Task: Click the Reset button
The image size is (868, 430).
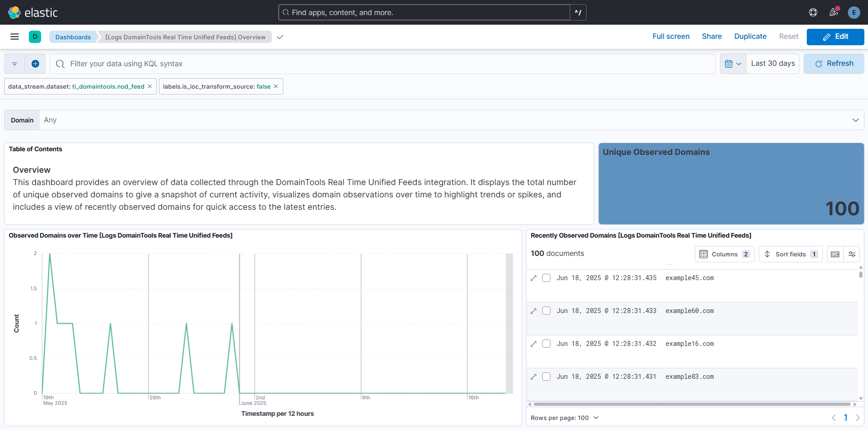Action: (789, 37)
